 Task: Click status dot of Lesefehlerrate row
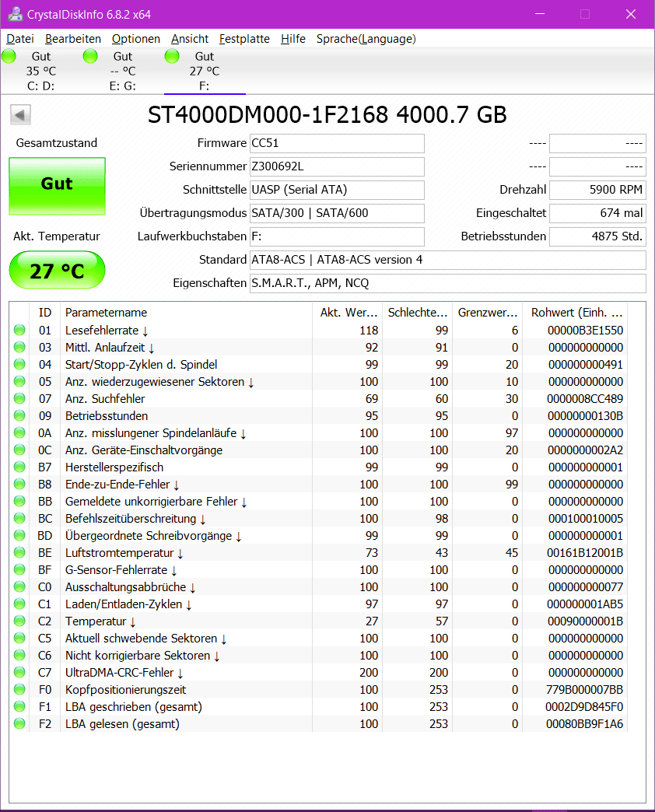[19, 330]
